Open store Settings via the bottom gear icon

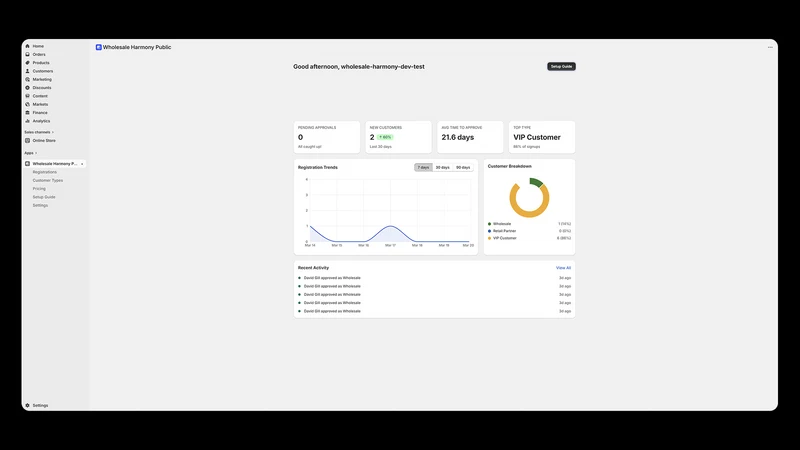(28, 405)
